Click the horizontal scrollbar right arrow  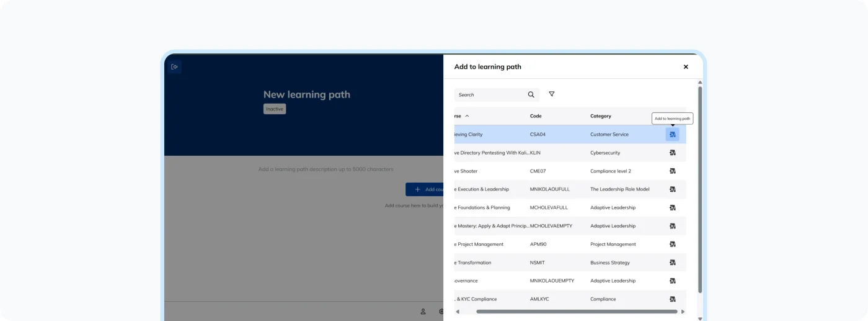[x=683, y=312]
